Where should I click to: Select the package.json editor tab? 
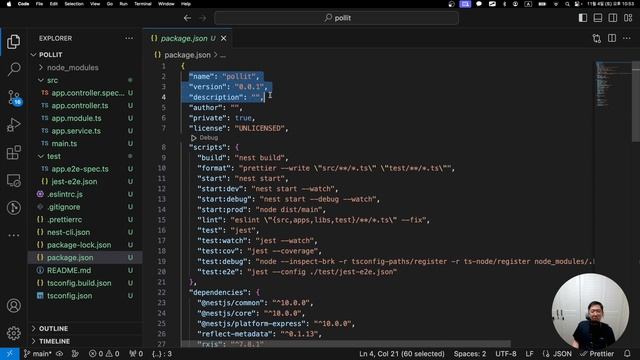(188, 38)
